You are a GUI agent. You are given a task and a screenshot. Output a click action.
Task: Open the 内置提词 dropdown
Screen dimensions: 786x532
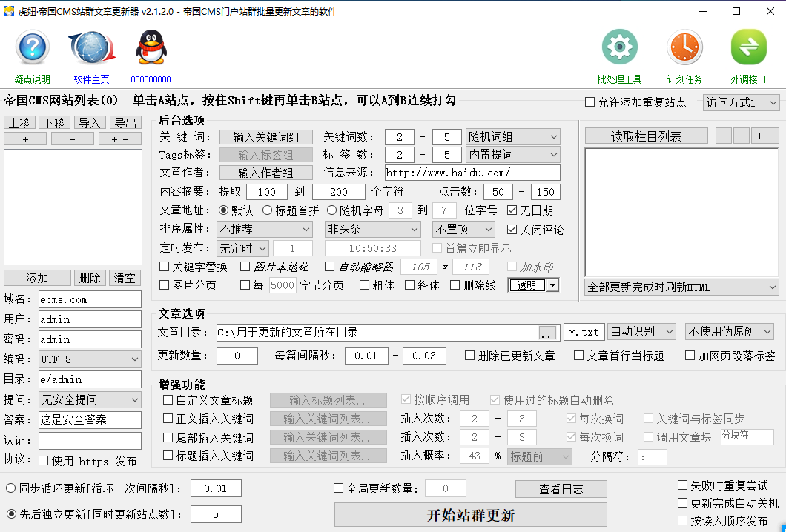pos(513,154)
